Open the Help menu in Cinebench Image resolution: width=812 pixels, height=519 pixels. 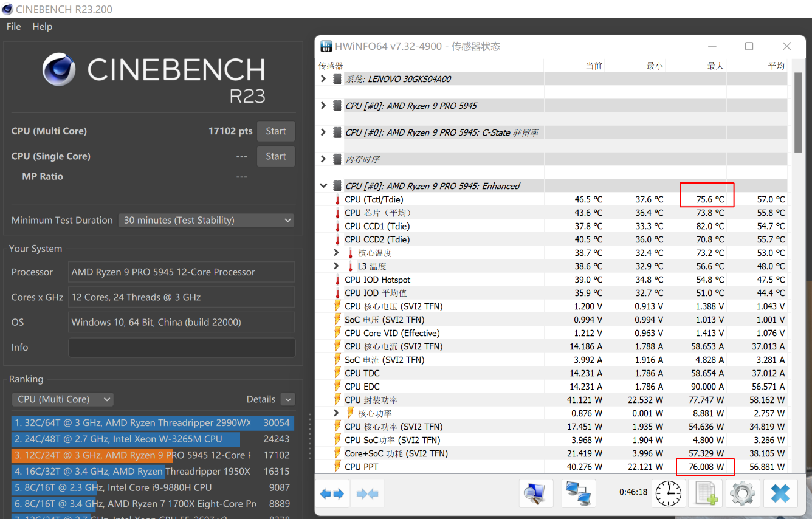[x=43, y=27]
